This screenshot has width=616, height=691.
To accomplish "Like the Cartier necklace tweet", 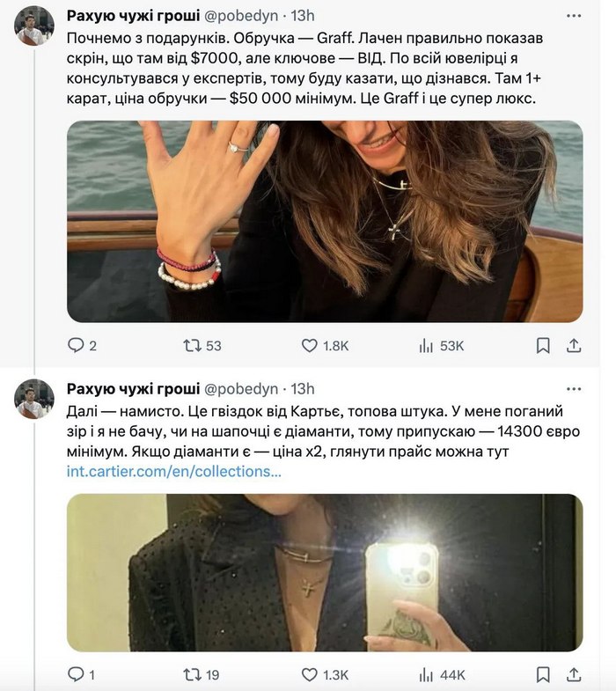I will click(x=310, y=675).
